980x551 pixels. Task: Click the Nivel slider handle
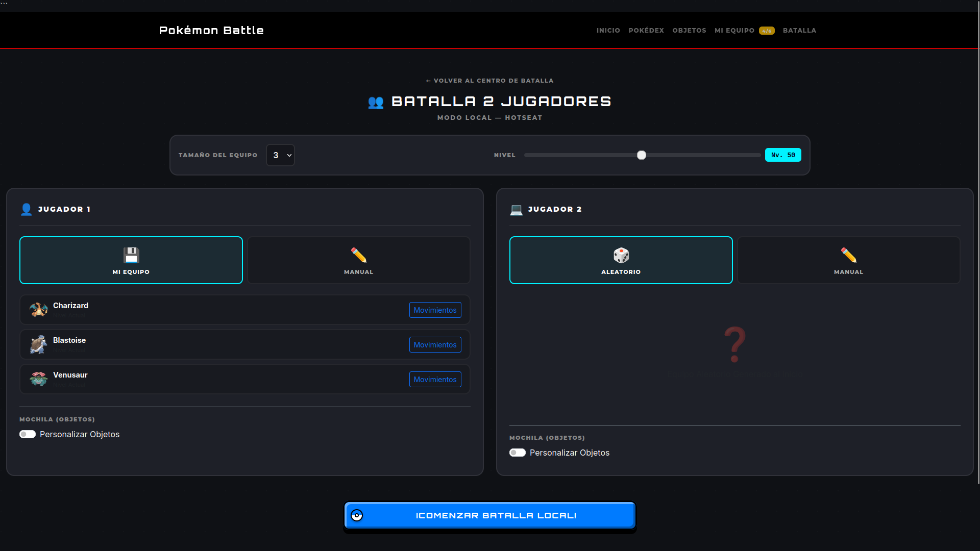pos(642,155)
